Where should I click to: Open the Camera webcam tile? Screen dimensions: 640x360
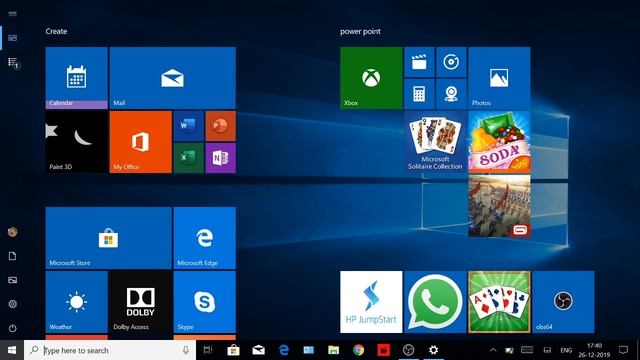[451, 94]
